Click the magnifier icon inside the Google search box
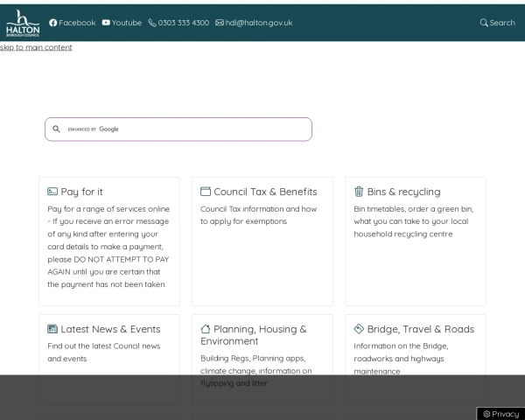Image resolution: width=525 pixels, height=420 pixels. [56, 129]
